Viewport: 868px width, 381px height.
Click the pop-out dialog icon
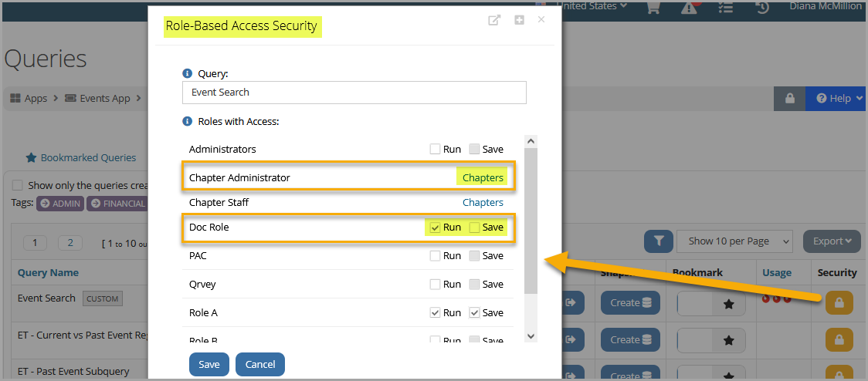click(x=494, y=21)
